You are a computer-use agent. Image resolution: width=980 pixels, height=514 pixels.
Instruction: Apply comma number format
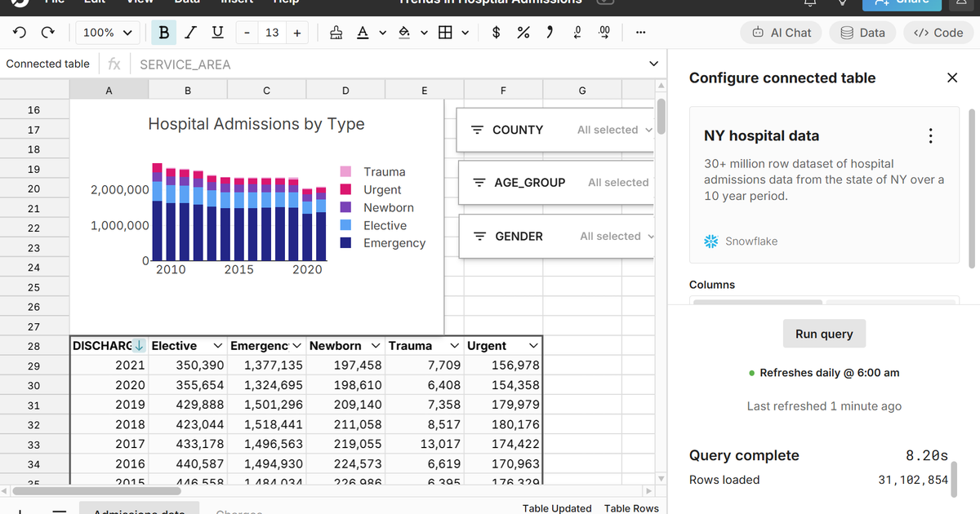(x=550, y=33)
